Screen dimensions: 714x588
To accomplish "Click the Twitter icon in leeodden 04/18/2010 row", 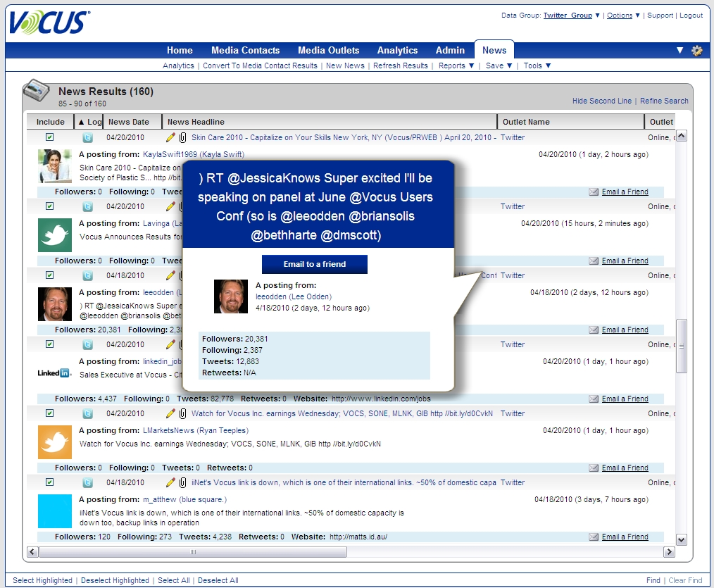I will point(88,275).
